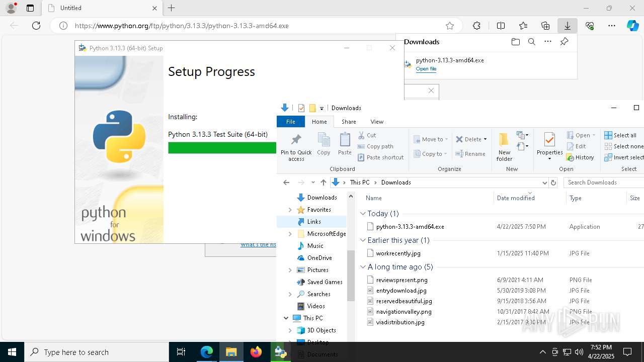
Task: Toggle Edge split screen icon
Action: (501, 26)
